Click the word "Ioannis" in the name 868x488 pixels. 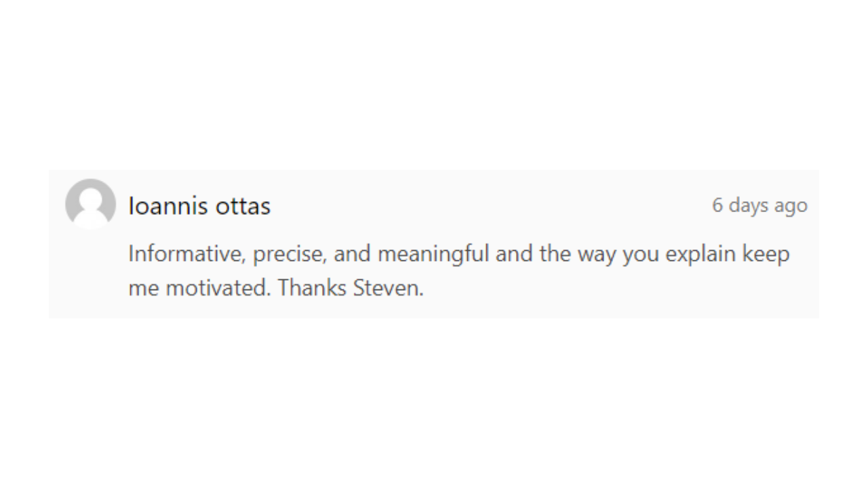(x=168, y=205)
